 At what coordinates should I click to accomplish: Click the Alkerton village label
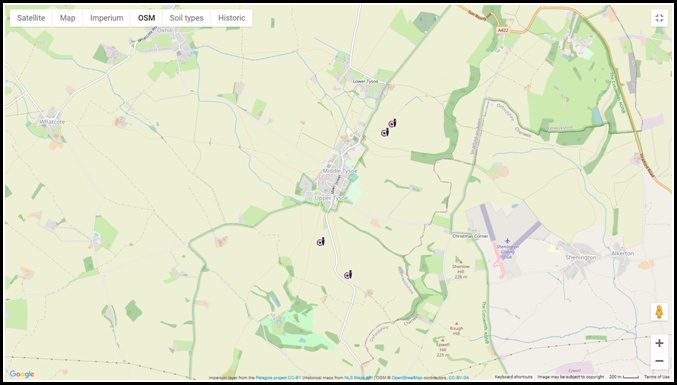623,254
